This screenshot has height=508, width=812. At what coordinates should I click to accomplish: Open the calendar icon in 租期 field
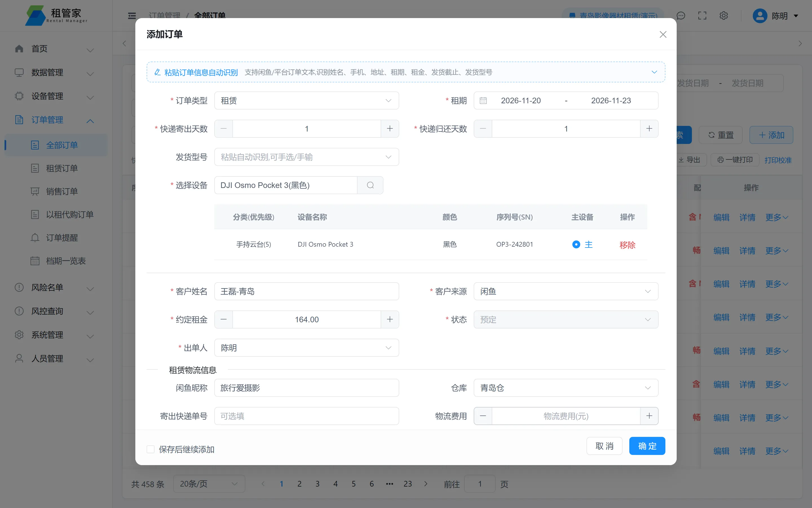click(483, 100)
